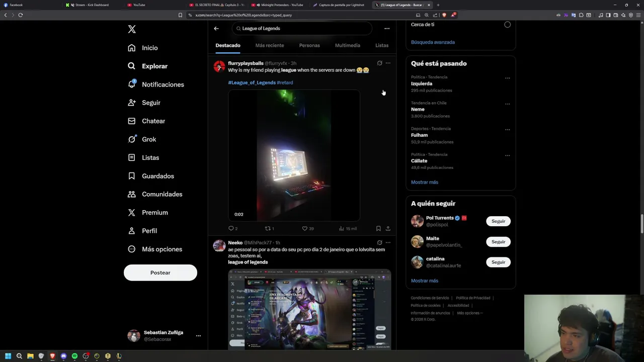The height and width of the screenshot is (362, 644).
Task: Open Explorar in the sidebar
Action: click(147, 66)
